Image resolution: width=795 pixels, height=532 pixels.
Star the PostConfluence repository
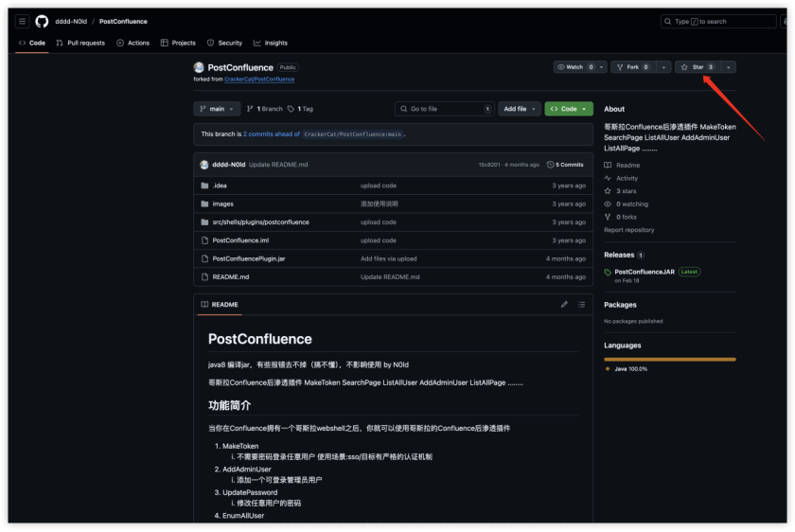click(698, 67)
